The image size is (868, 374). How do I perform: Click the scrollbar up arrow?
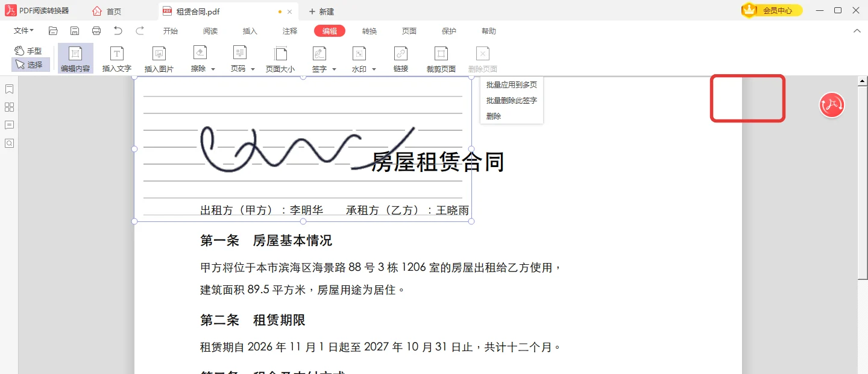(863, 81)
